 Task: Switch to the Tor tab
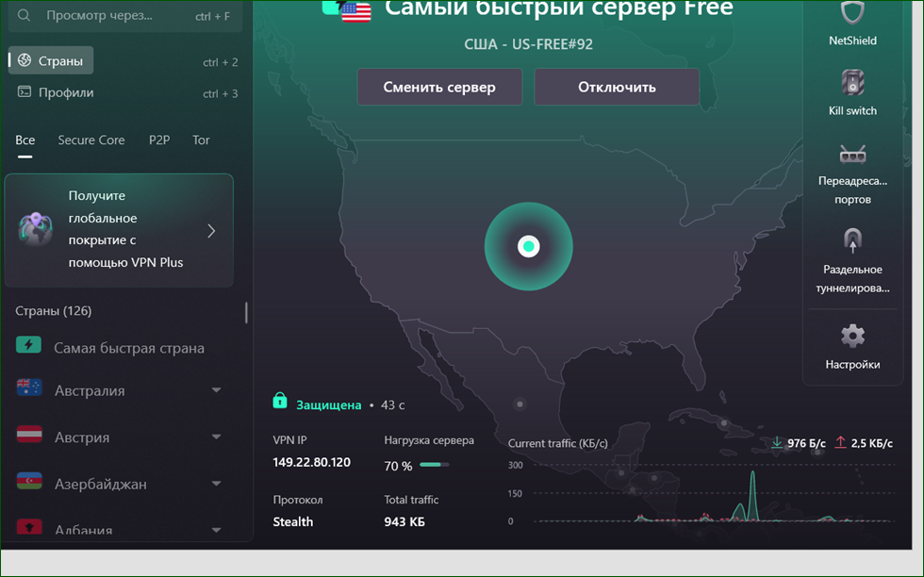201,140
